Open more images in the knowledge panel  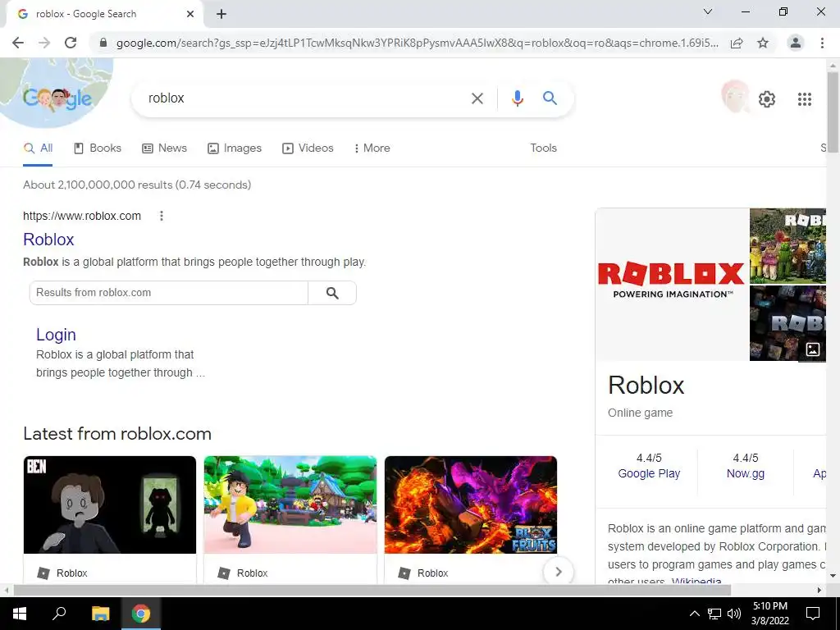(x=813, y=349)
